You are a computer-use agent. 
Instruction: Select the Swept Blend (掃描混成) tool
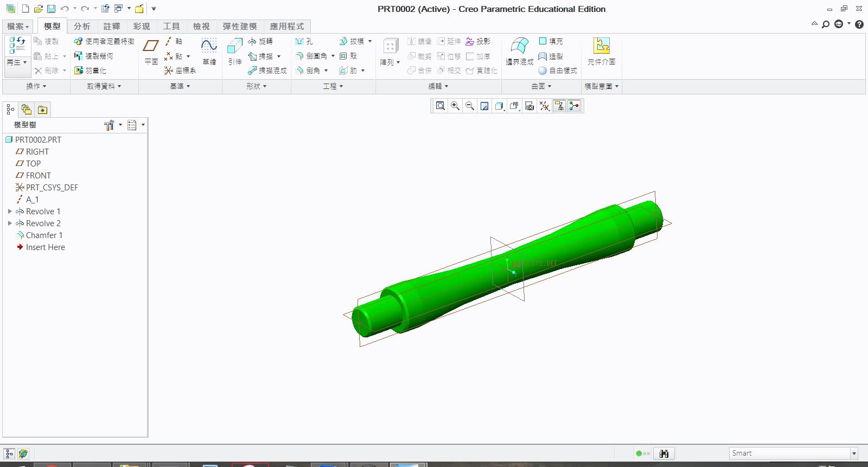[x=267, y=71]
